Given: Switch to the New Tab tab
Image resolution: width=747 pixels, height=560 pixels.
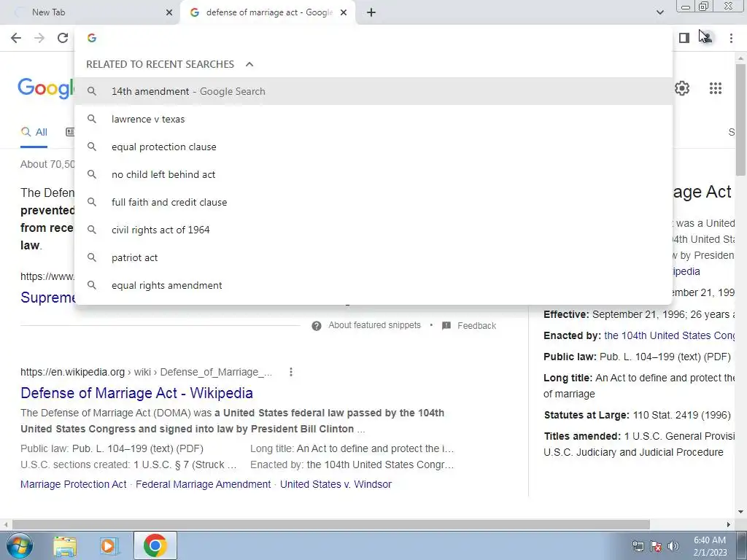Looking at the screenshot, I should [x=90, y=12].
